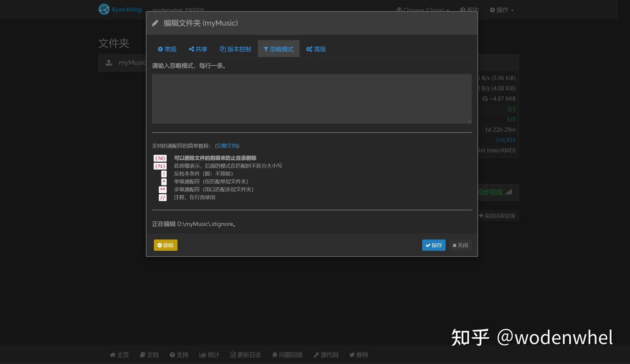Click inside the ignore patterns text area
Image resolution: width=630 pixels, height=364 pixels.
(x=311, y=98)
